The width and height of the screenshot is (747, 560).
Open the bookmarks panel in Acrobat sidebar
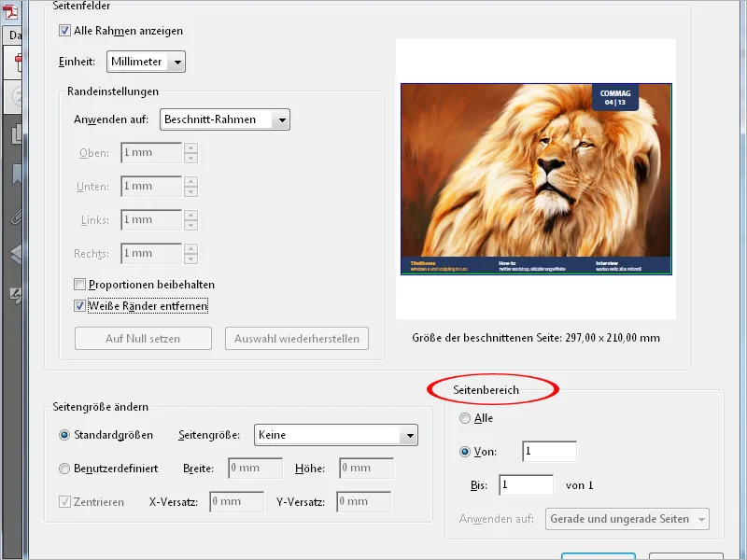point(17,174)
